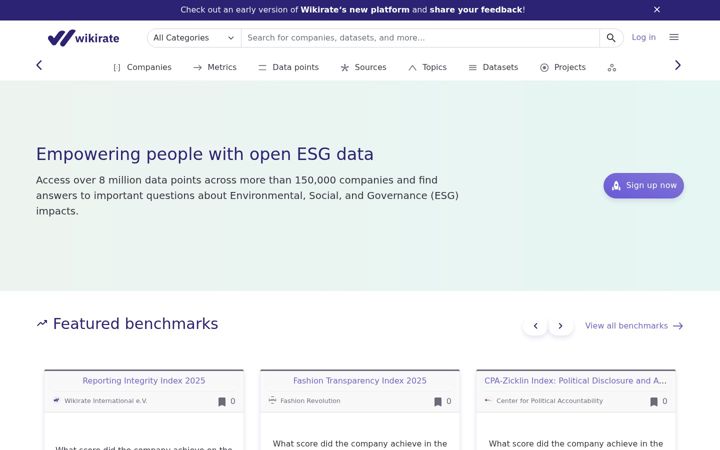Follow the Wikirate's new platform link
This screenshot has width=720, height=450.
(x=355, y=10)
